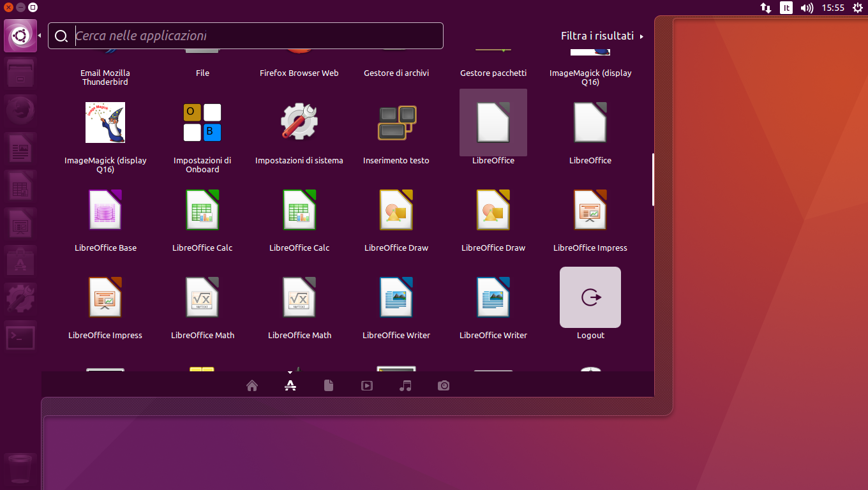Switch to the Photos lens
This screenshot has height=490, width=868.
pos(444,385)
